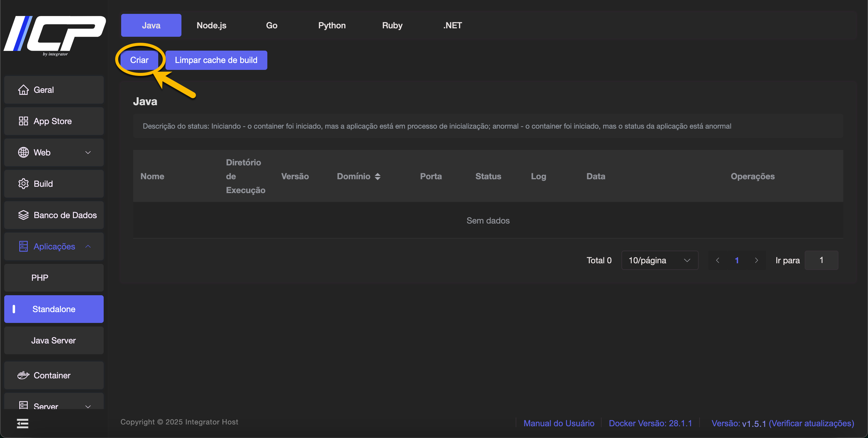
Task: Switch to the Python tab
Action: coord(332,26)
